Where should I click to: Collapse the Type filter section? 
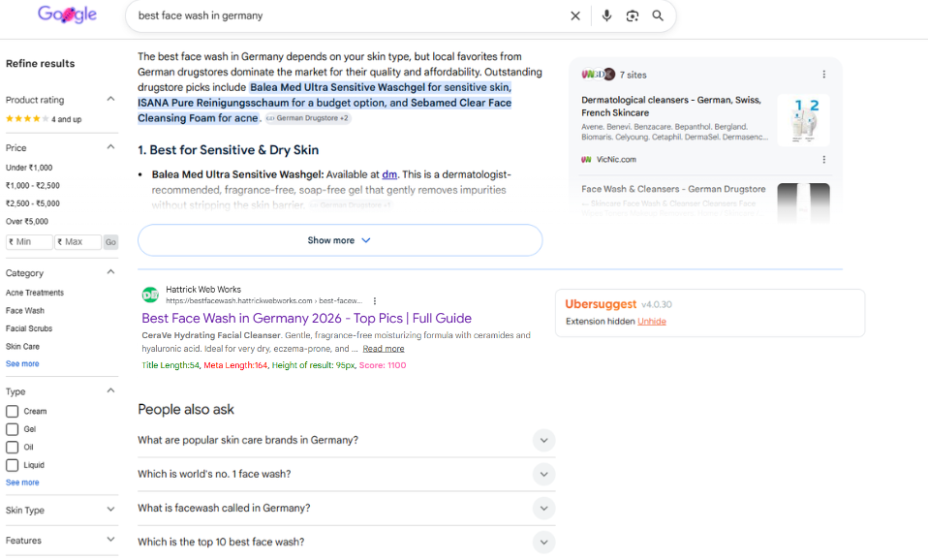click(110, 390)
